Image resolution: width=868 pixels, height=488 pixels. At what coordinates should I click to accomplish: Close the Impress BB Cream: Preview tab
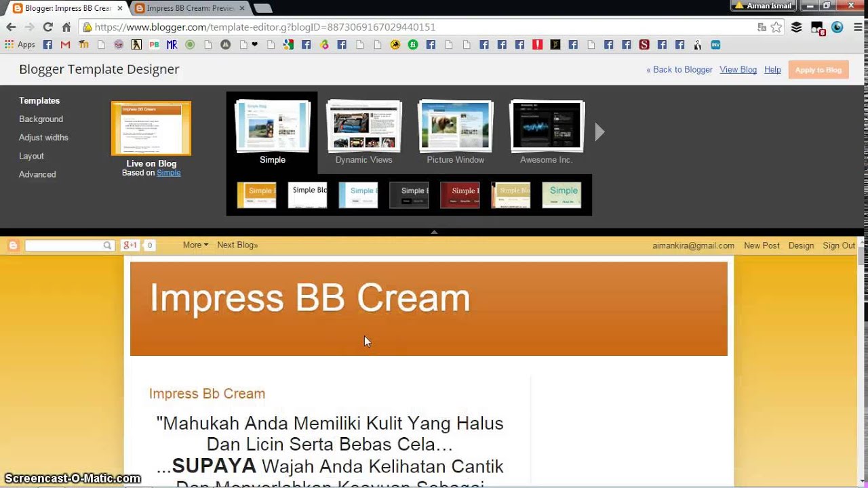241,8
